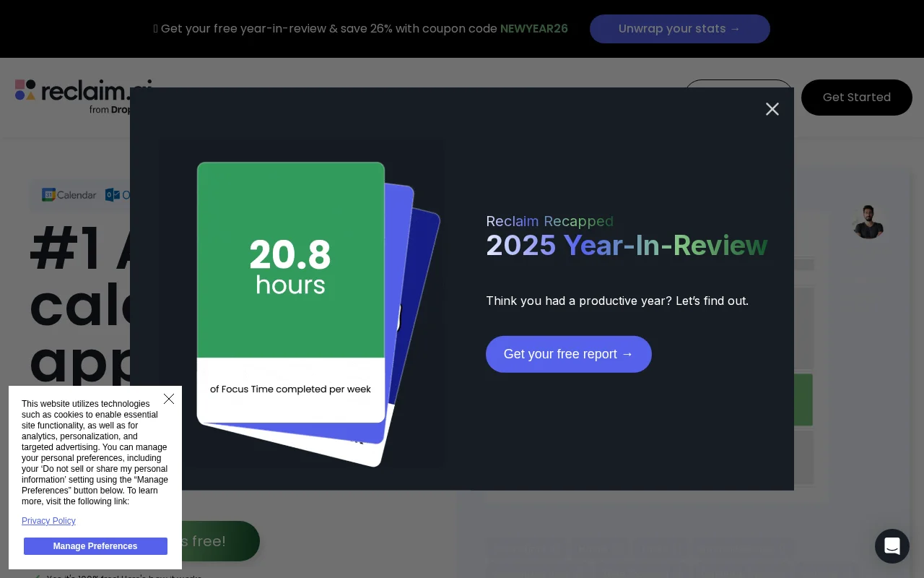The width and height of the screenshot is (924, 578).
Task: Click 'Get your free report →'
Action: click(x=569, y=354)
